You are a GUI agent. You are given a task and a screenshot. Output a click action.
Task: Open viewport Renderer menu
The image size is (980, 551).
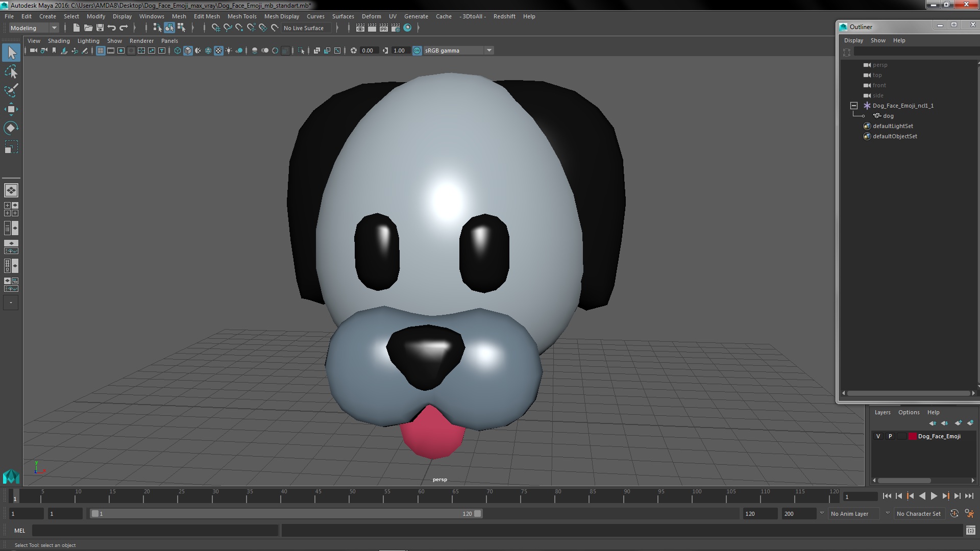coord(141,41)
